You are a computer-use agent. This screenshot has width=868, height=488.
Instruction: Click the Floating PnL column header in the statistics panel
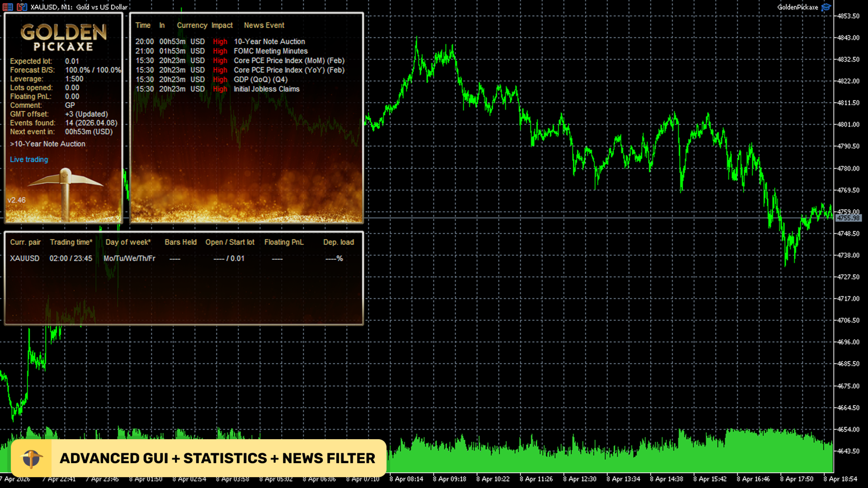point(284,242)
